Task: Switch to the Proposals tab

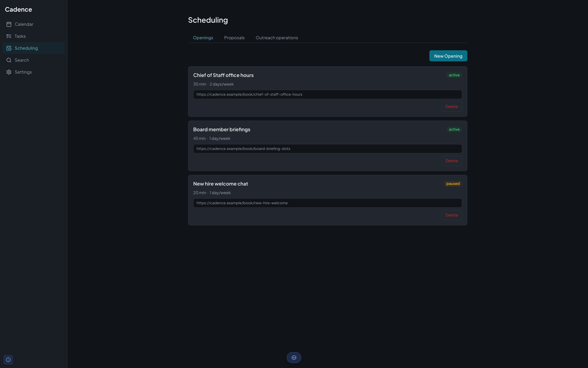Action: click(x=234, y=38)
